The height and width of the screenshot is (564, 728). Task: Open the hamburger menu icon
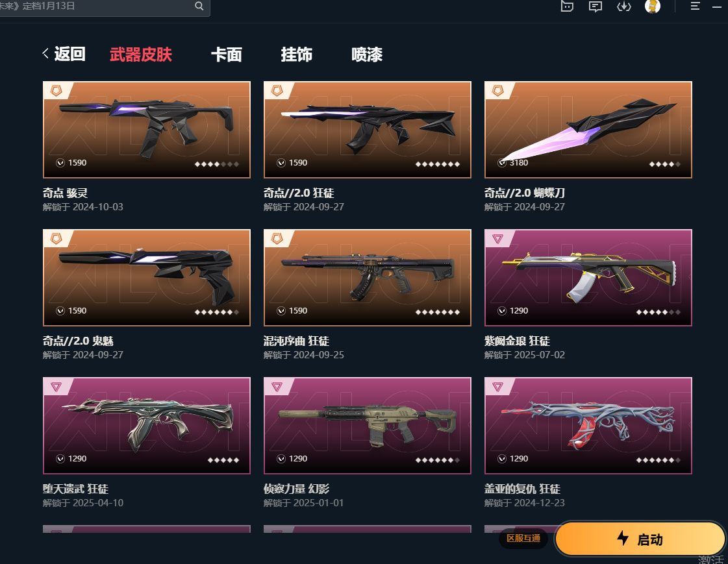pos(695,6)
